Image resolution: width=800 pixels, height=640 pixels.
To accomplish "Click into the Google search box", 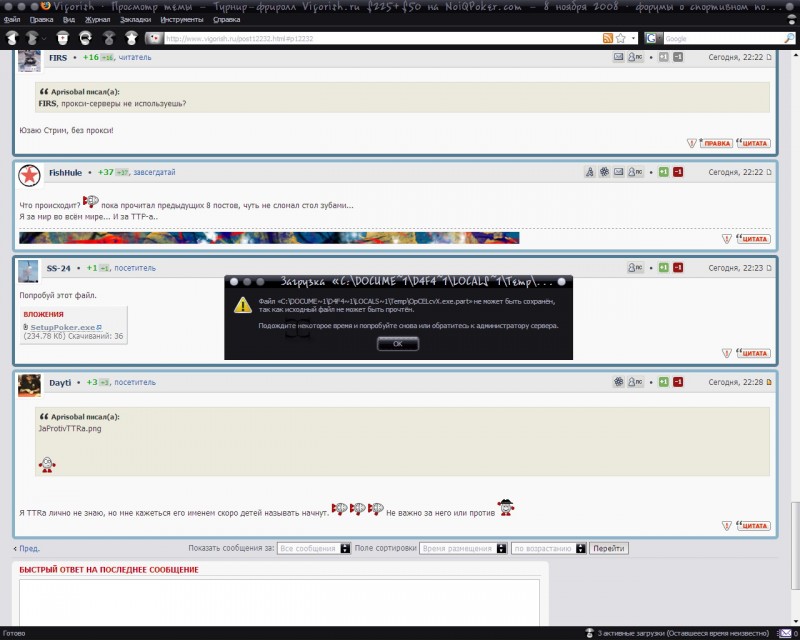I will pyautogui.click(x=723, y=38).
